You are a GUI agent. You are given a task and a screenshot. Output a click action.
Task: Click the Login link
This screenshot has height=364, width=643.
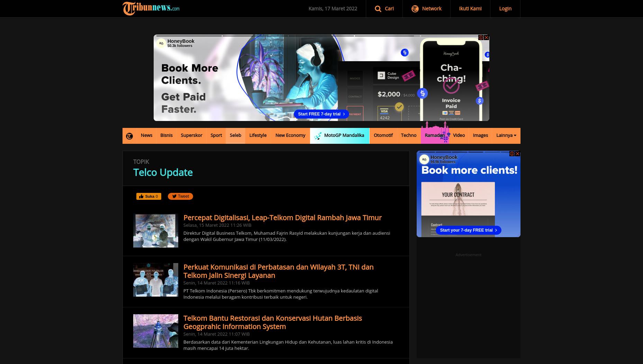(x=505, y=9)
